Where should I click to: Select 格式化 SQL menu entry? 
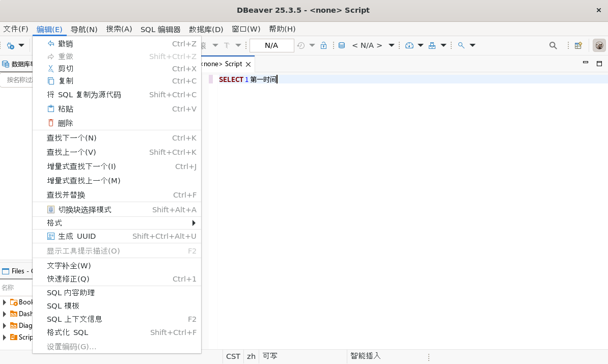[117, 332]
